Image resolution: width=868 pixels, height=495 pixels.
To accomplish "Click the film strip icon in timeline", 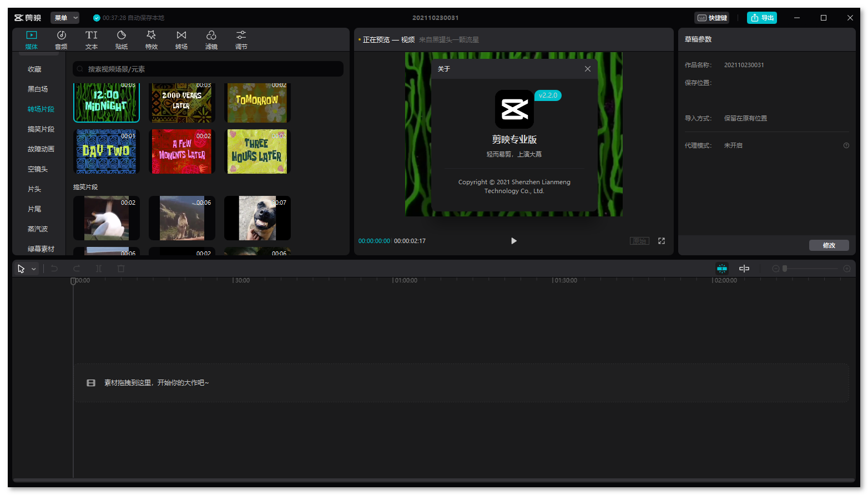I will [x=91, y=383].
